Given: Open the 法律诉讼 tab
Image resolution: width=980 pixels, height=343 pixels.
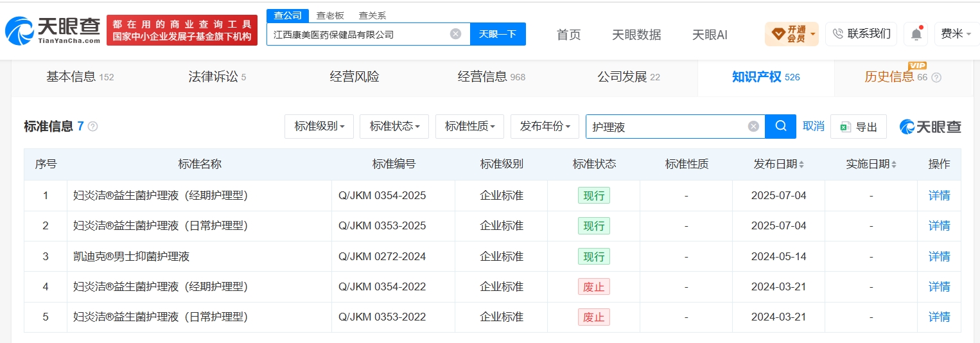Looking at the screenshot, I should coord(217,77).
